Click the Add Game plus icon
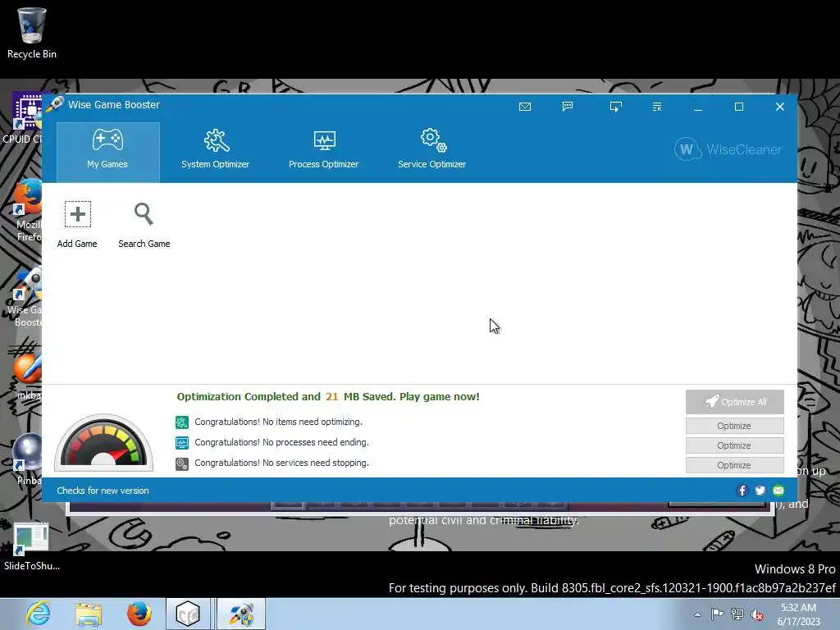Viewport: 840px width, 630px height. 78,214
